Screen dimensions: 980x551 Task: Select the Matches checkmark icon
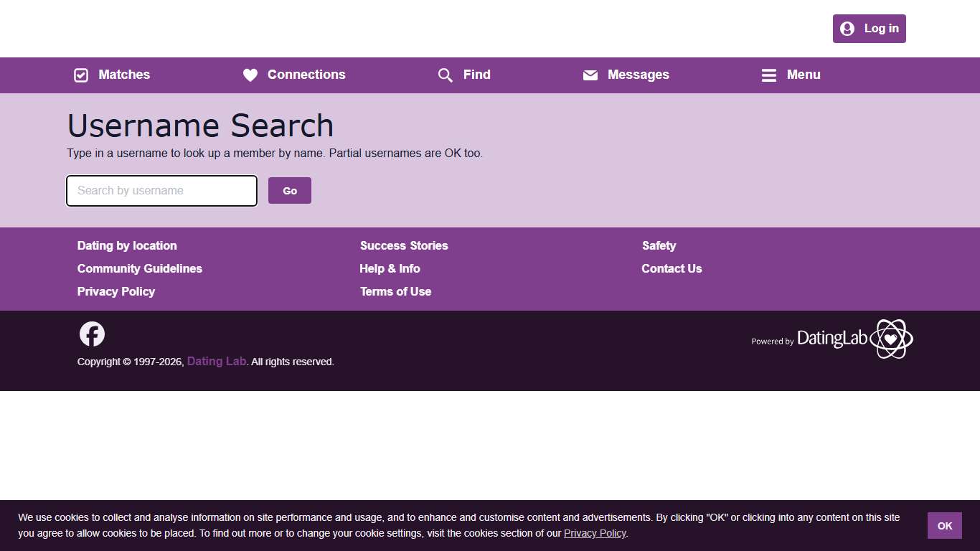(x=80, y=75)
